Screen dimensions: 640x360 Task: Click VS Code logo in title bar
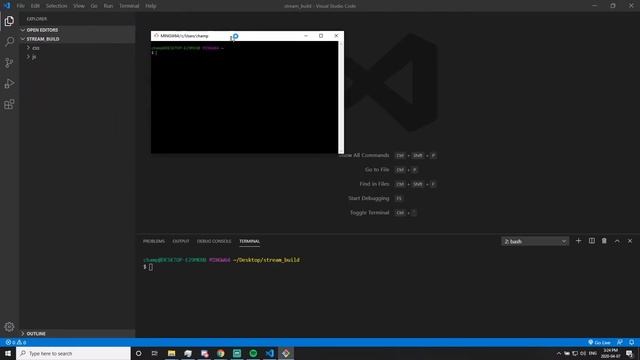[7, 6]
